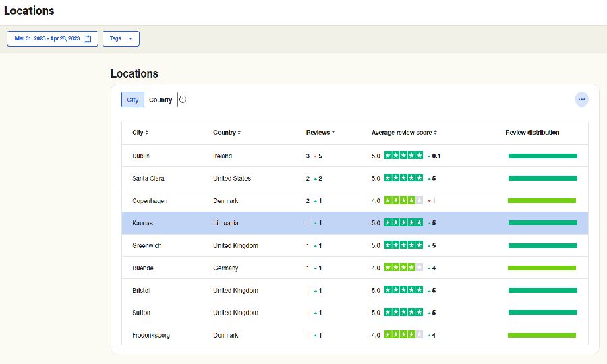Click the info icon beside Country toggle

tap(183, 100)
